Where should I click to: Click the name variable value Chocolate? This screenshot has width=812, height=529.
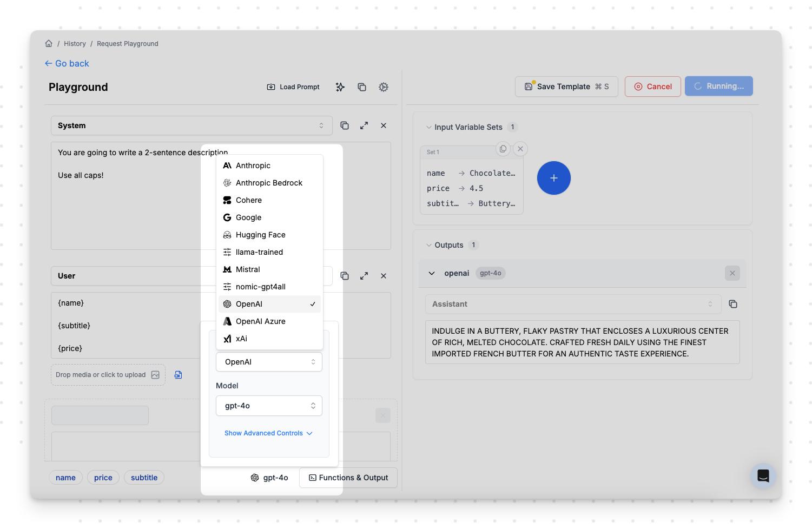pos(492,173)
